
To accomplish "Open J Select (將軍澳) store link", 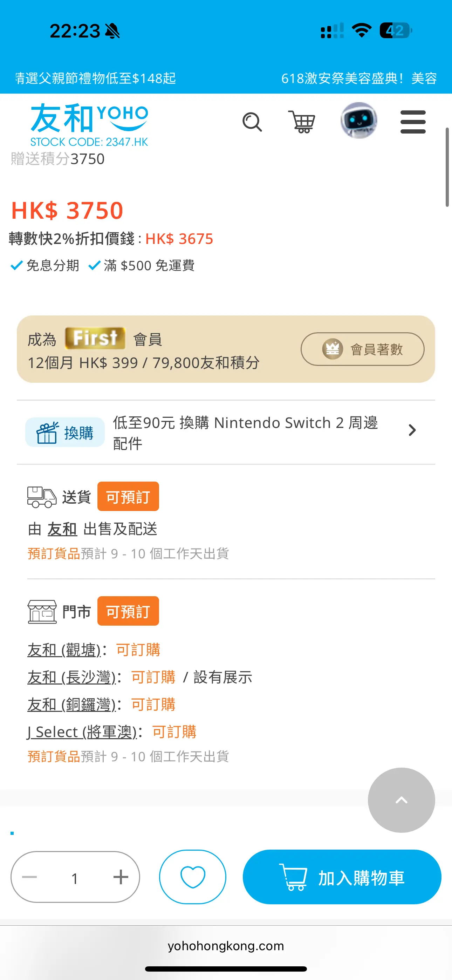I will click(82, 732).
